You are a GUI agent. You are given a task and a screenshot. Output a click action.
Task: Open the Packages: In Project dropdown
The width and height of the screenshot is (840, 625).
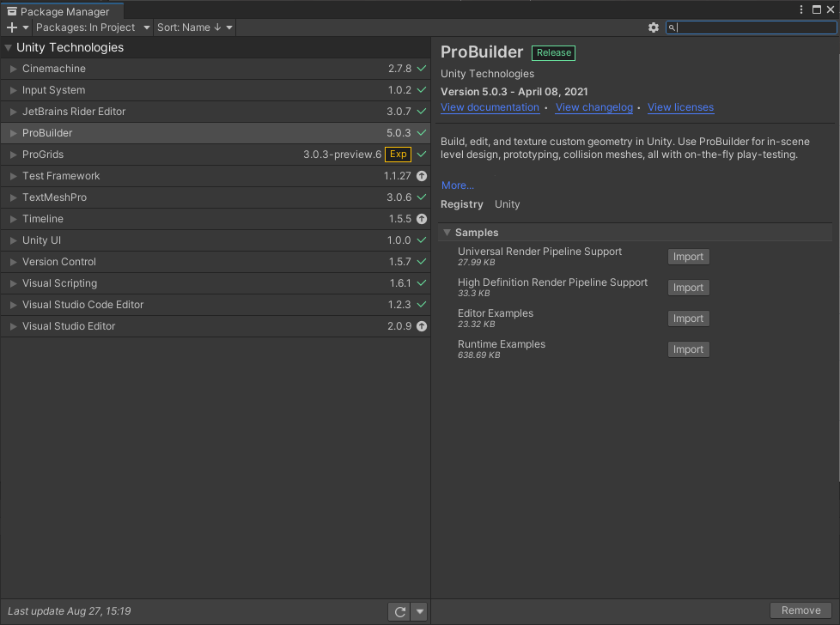coord(93,27)
